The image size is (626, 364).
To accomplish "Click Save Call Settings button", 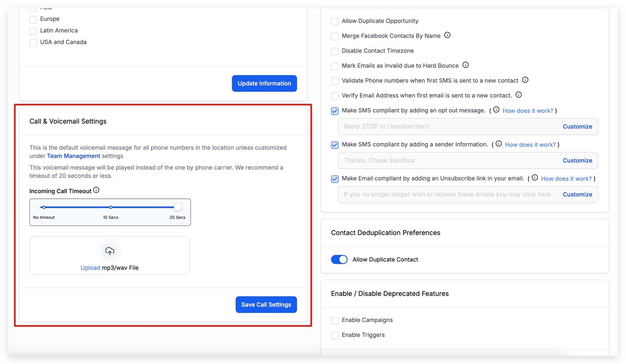I will pos(266,305).
